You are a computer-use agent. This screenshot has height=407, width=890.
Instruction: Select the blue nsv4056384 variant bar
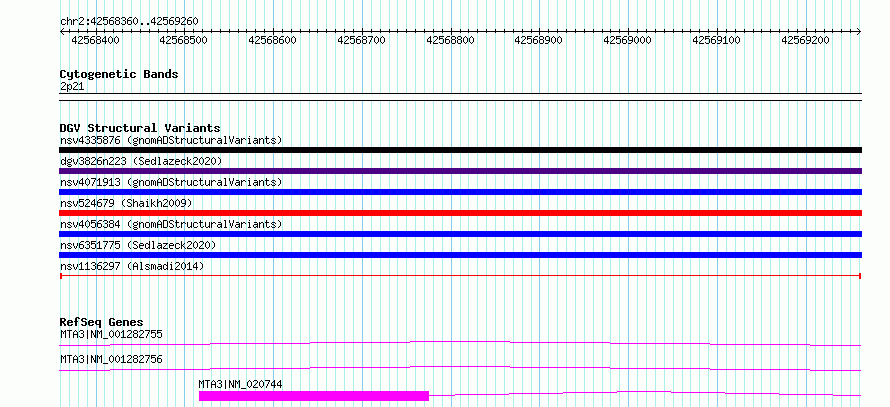click(x=460, y=234)
